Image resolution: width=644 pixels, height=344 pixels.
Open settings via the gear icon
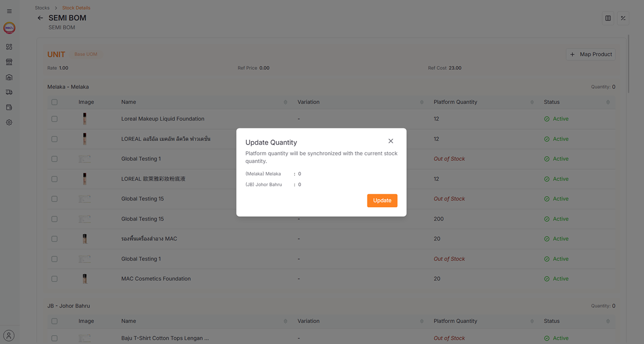pyautogui.click(x=9, y=122)
